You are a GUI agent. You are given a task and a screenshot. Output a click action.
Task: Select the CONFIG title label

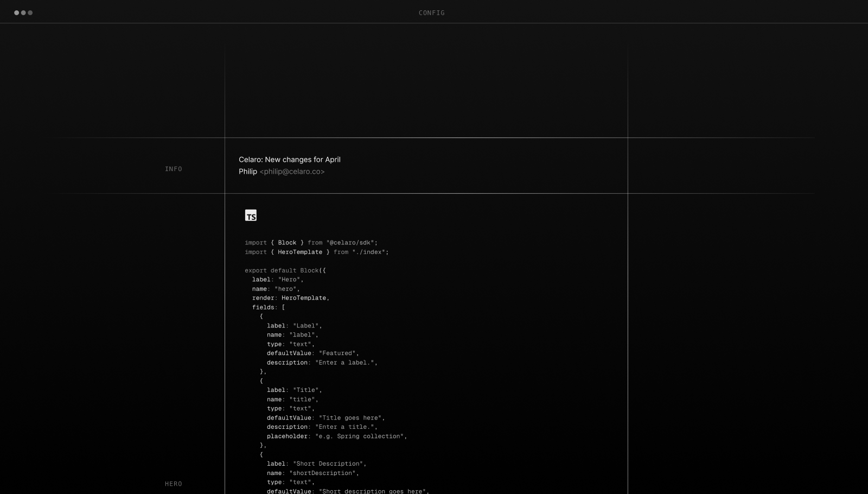pos(432,12)
